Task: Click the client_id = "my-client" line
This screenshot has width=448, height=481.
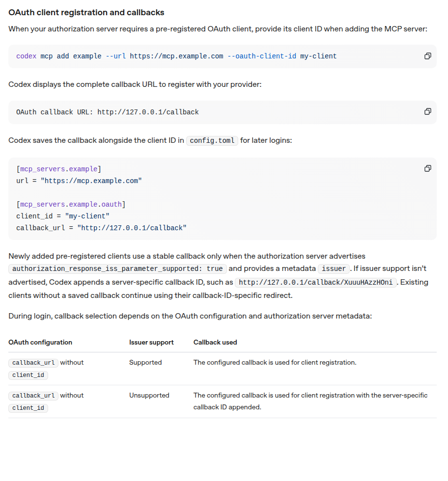Action: pyautogui.click(x=63, y=216)
